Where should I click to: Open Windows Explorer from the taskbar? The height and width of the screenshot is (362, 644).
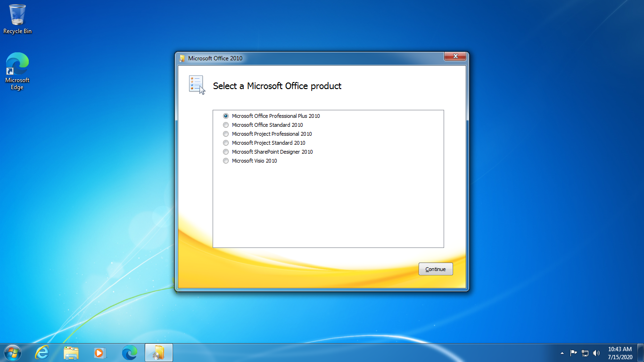71,353
